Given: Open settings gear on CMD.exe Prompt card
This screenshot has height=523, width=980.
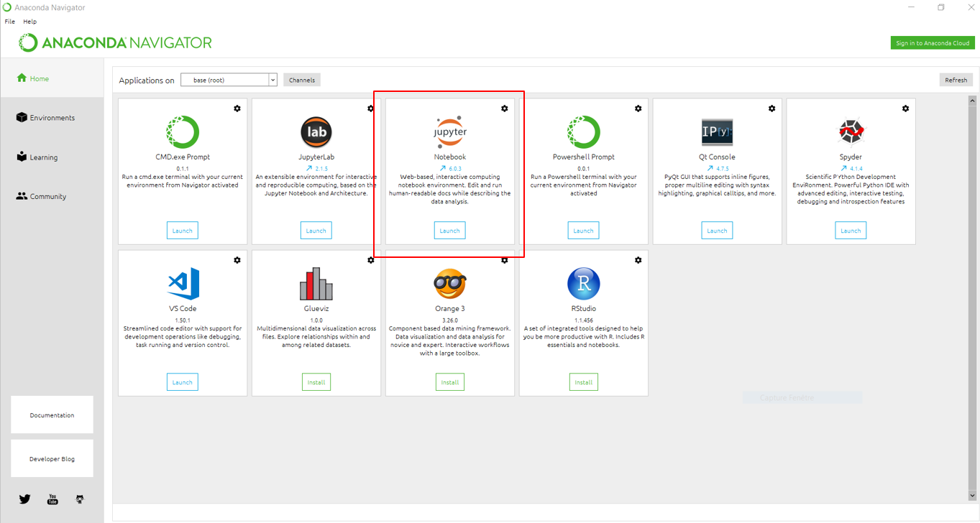Looking at the screenshot, I should [x=237, y=108].
